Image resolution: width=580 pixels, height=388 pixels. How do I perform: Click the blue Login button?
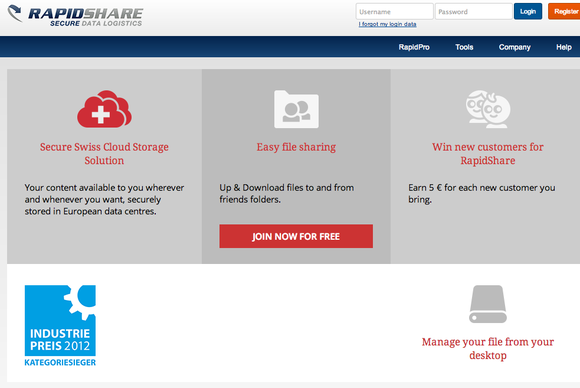(x=528, y=11)
